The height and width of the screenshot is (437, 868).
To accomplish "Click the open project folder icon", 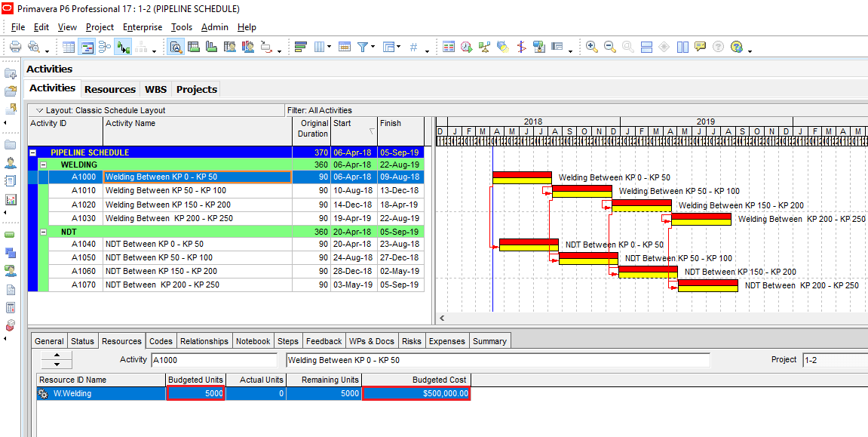I will 10,91.
